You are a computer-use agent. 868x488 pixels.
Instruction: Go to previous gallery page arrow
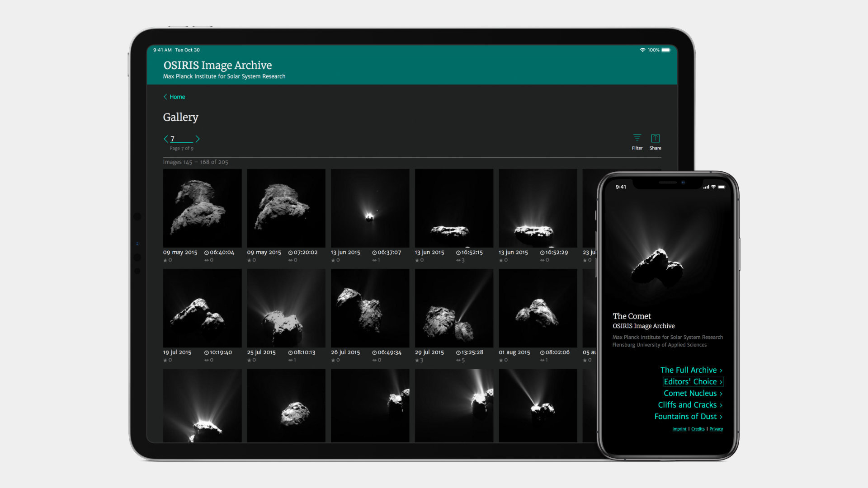point(165,139)
